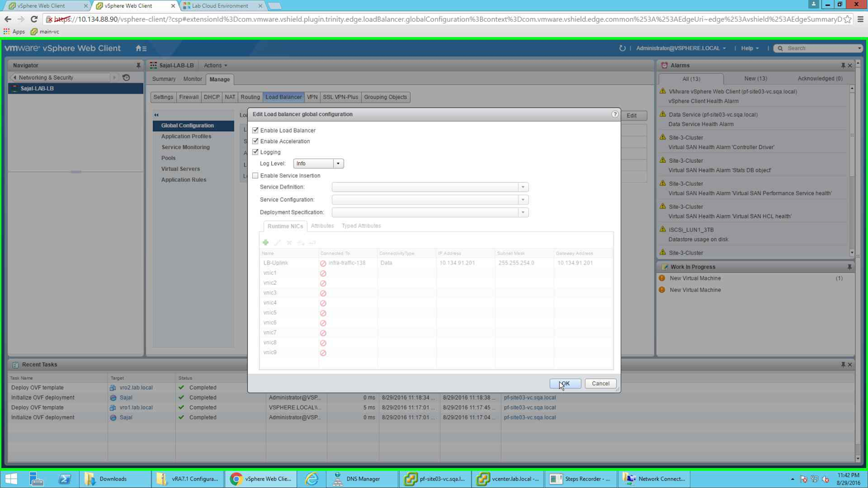Screen dimensions: 868x488
Task: Open the SSL VPN-Plus tab
Action: pos(341,97)
